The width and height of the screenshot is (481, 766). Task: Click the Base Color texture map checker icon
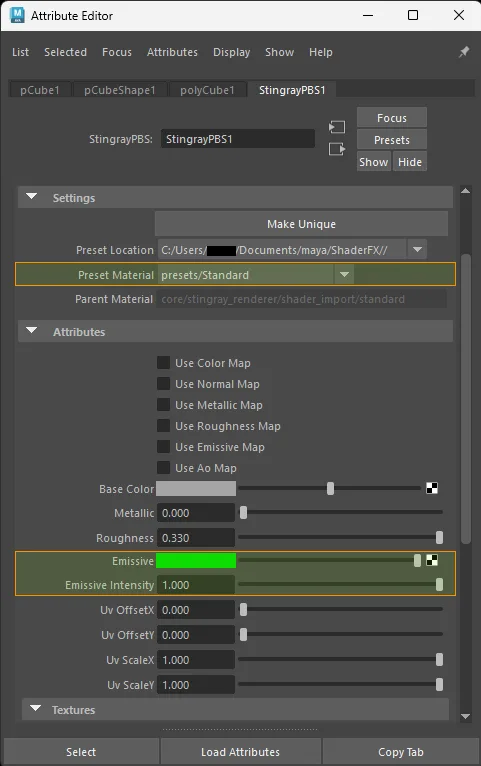pyautogui.click(x=432, y=488)
